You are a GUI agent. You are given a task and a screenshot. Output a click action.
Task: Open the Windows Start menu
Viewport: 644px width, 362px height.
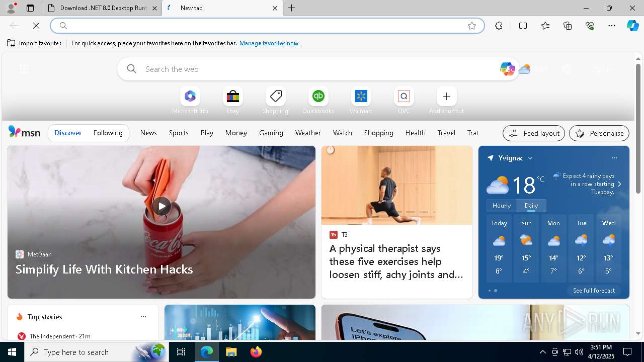point(12,352)
